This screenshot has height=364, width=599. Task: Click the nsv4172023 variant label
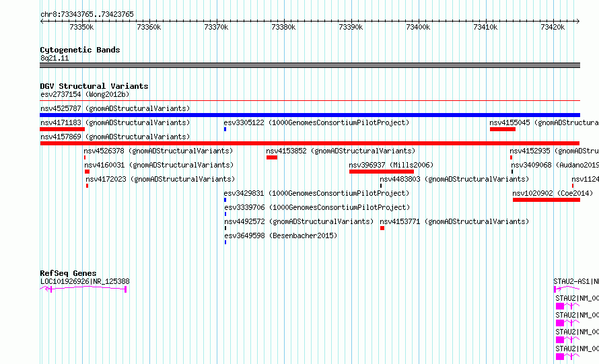[x=160, y=179]
